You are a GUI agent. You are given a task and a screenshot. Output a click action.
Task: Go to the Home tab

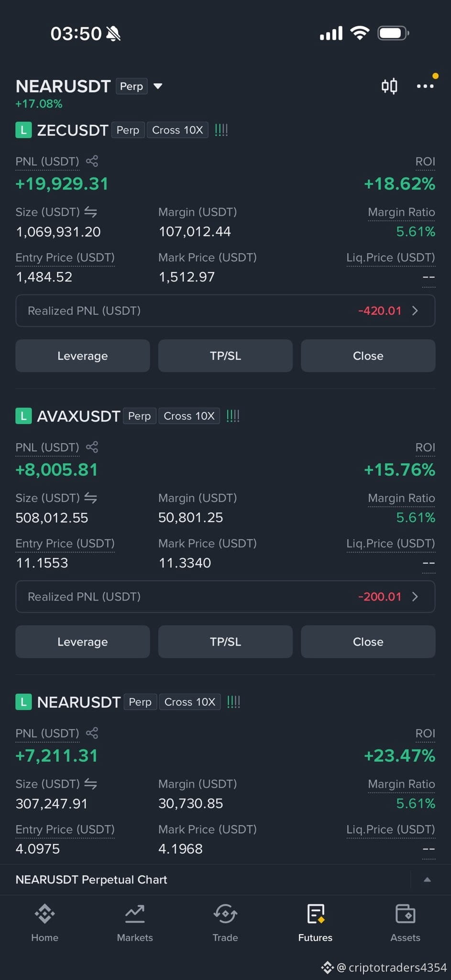point(44,924)
